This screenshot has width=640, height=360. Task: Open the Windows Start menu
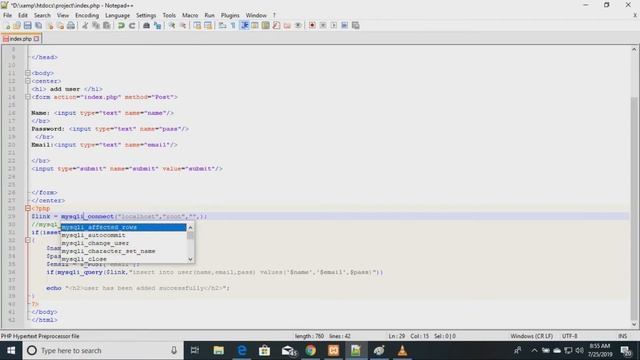(x=11, y=351)
